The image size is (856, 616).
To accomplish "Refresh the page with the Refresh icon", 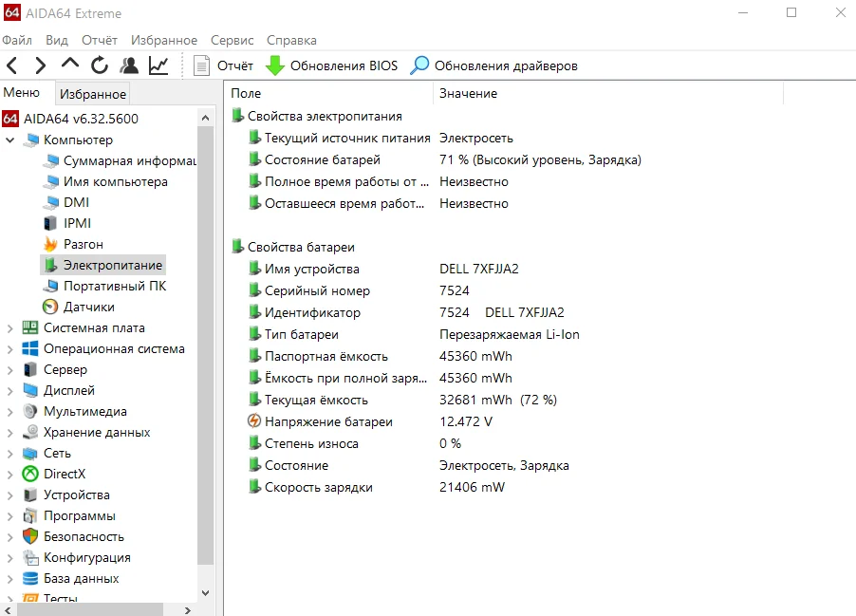I will point(100,65).
